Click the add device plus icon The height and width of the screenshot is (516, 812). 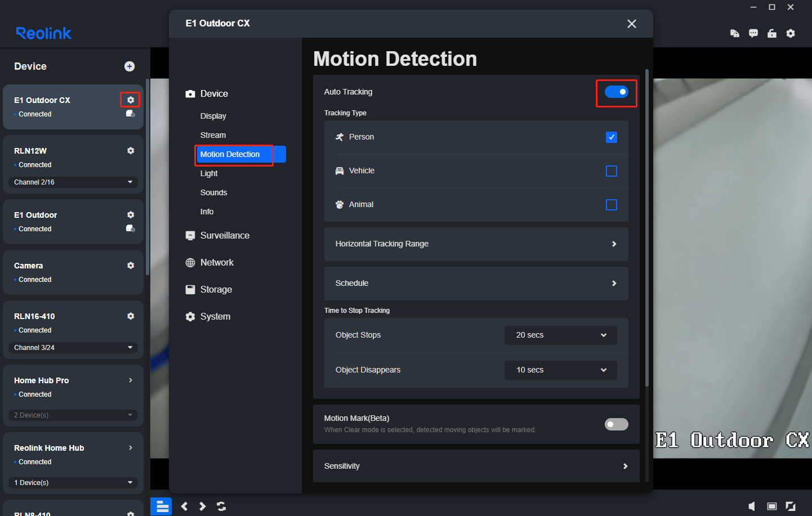pos(130,66)
